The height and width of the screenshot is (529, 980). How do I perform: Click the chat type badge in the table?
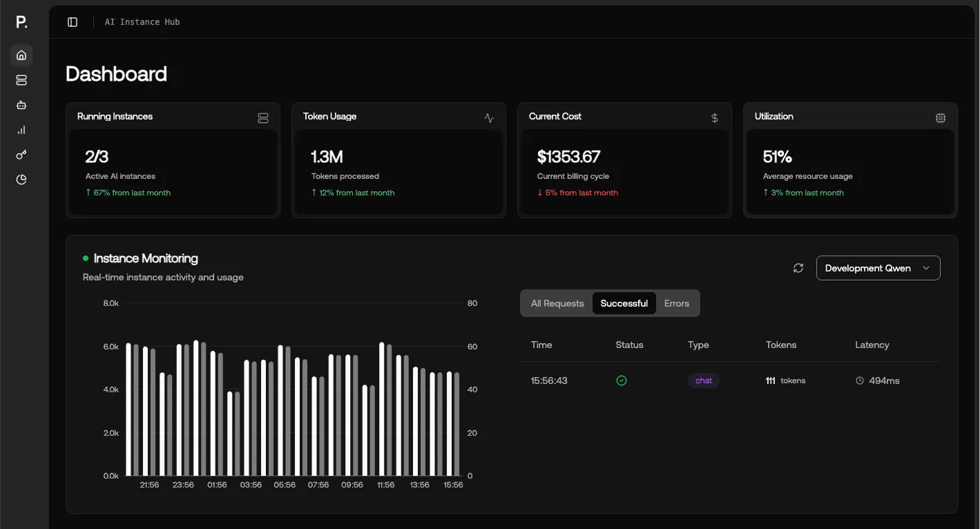coord(703,380)
